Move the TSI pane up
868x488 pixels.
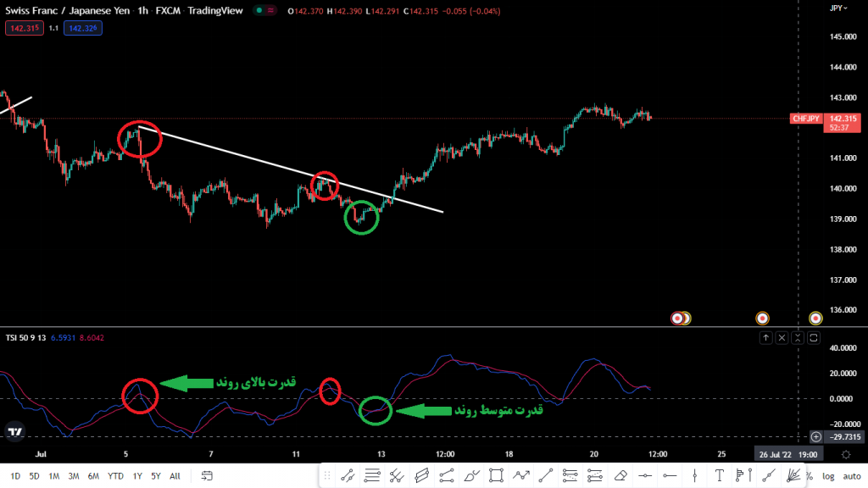coord(765,337)
